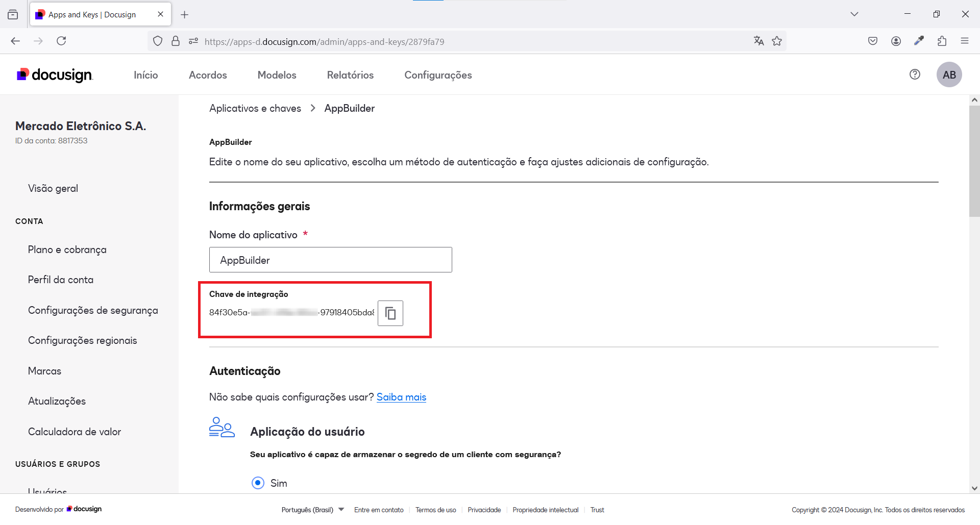Viewport: 980px width, 525px height.
Task: Open Configurações de segurança in sidebar
Action: coord(93,310)
